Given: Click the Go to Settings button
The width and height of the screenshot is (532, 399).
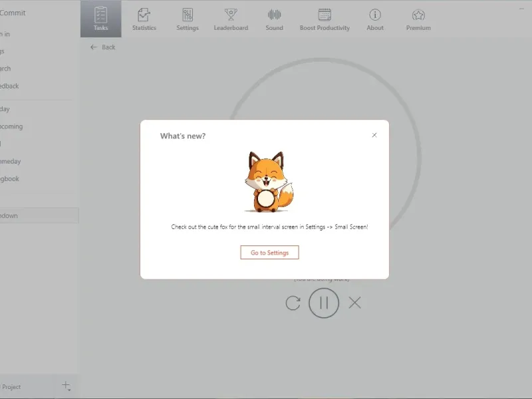Looking at the screenshot, I should (x=269, y=253).
